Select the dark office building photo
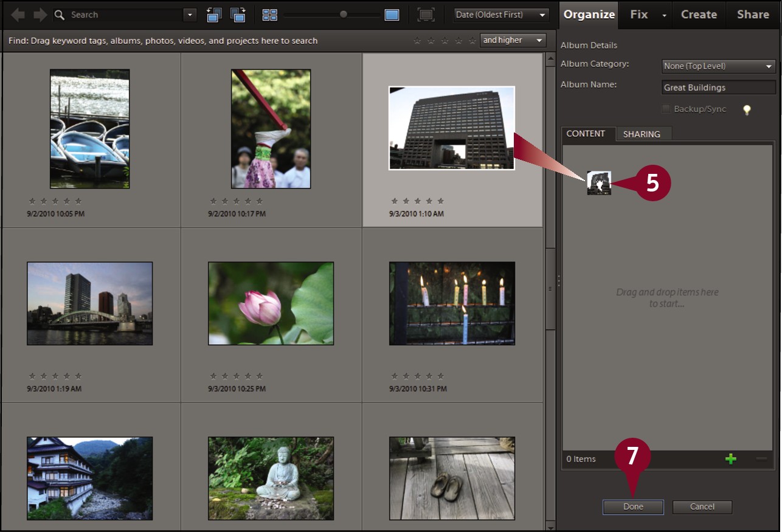The height and width of the screenshot is (532, 782). click(452, 128)
